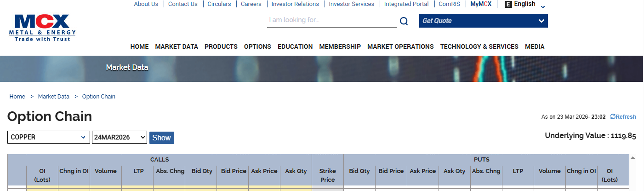This screenshot has height=191, width=644.
Task: Select OPTIONS in the navigation bar
Action: click(x=257, y=46)
